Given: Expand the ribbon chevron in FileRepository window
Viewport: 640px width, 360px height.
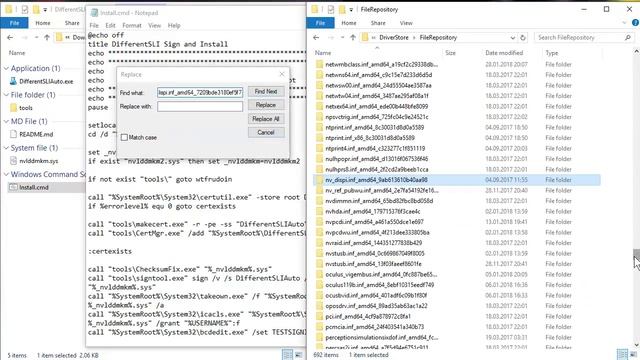Looking at the screenshot, I should coord(624,23).
